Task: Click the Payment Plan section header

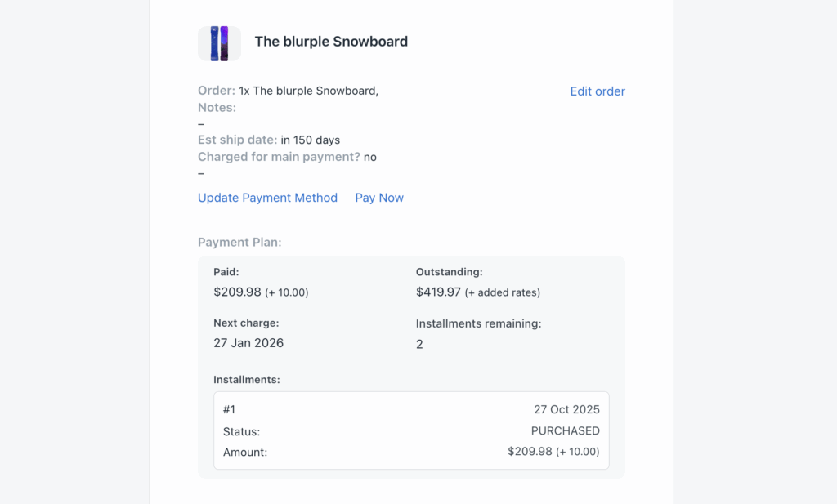Action: 239,243
